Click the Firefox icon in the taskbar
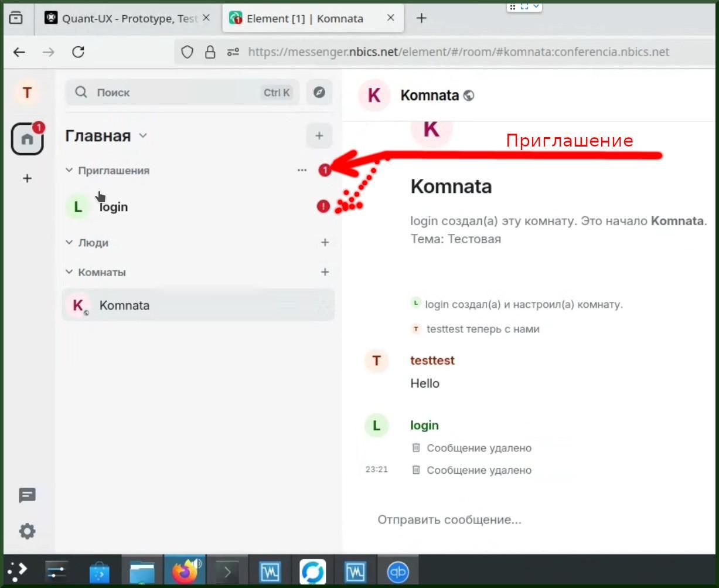This screenshot has height=588, width=719. pyautogui.click(x=185, y=572)
